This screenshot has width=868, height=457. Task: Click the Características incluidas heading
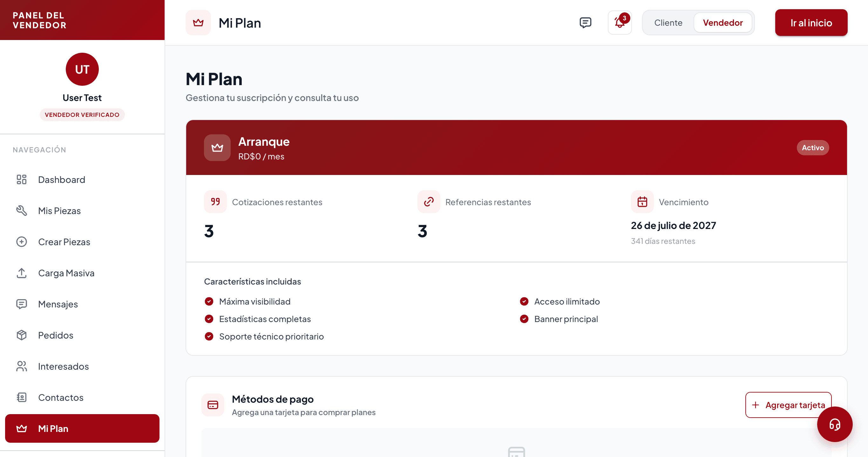point(252,282)
